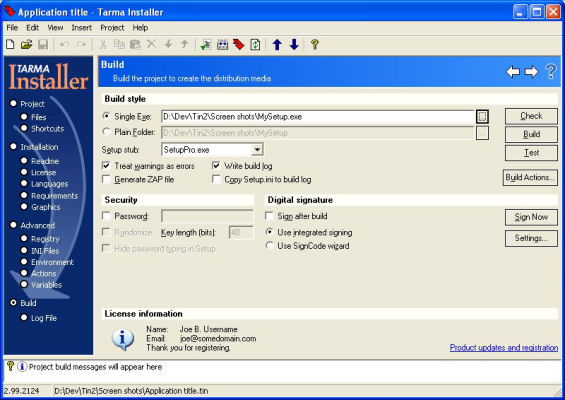Click the Copy toolbar icon

tap(119, 44)
